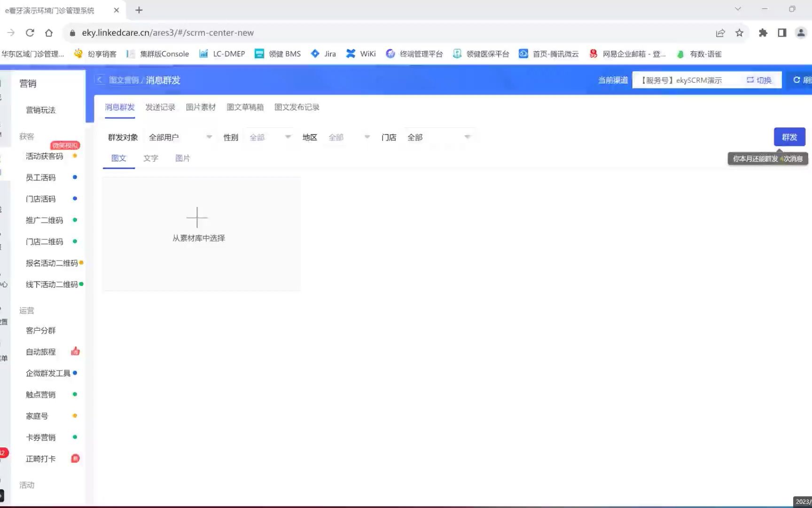Open 自动旅程 in the sidebar
The image size is (812, 508).
[x=41, y=352]
